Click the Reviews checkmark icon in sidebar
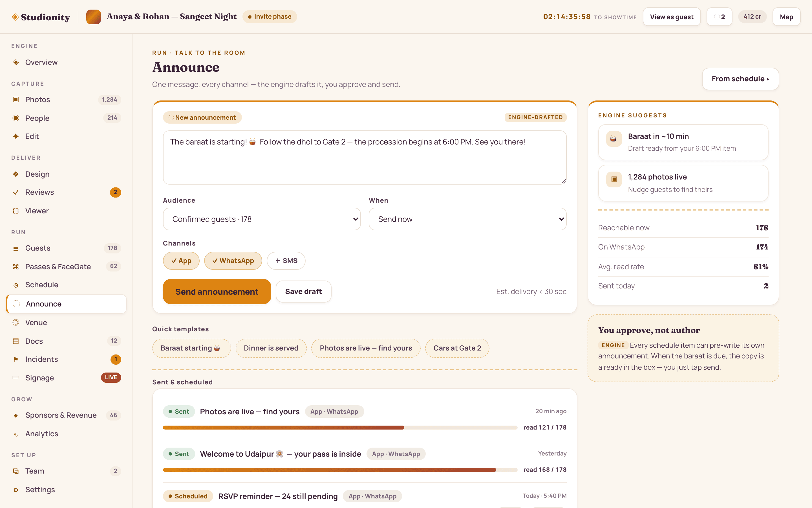The image size is (812, 508). click(16, 192)
